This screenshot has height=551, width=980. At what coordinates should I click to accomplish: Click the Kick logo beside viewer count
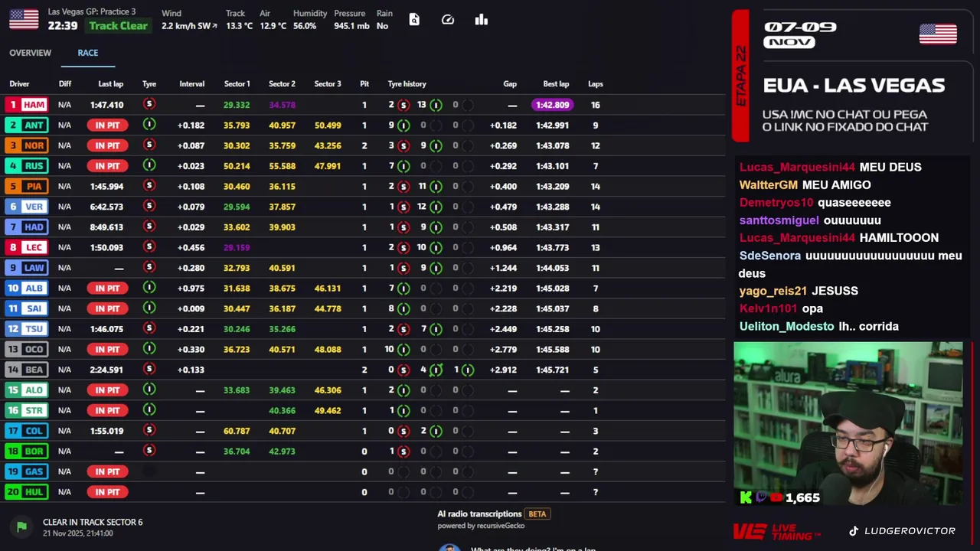pyautogui.click(x=746, y=497)
